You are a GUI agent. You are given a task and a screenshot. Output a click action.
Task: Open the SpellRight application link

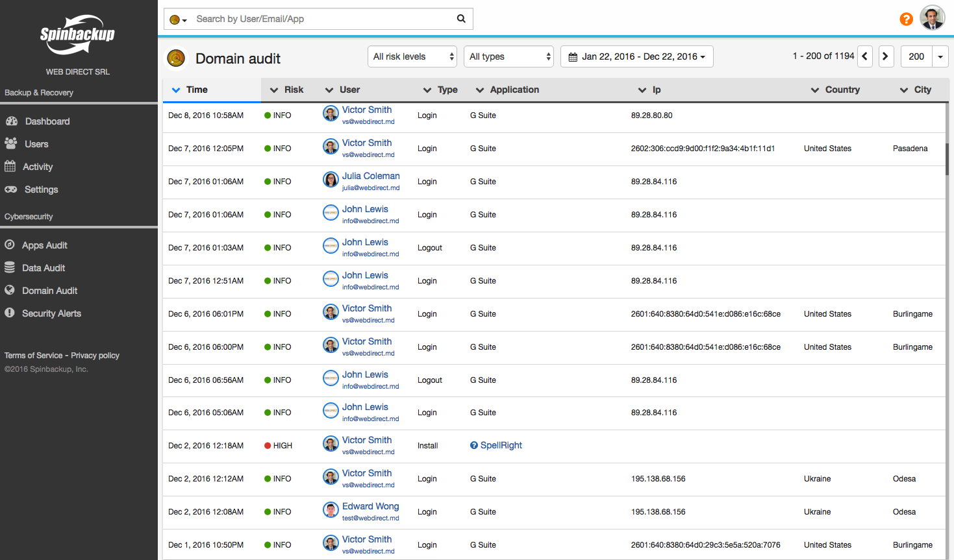click(x=501, y=445)
